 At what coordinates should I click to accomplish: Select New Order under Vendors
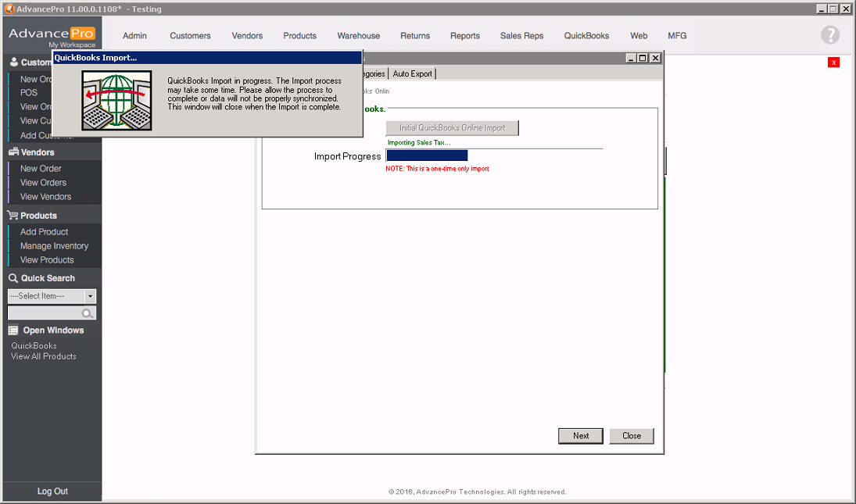[x=41, y=169]
